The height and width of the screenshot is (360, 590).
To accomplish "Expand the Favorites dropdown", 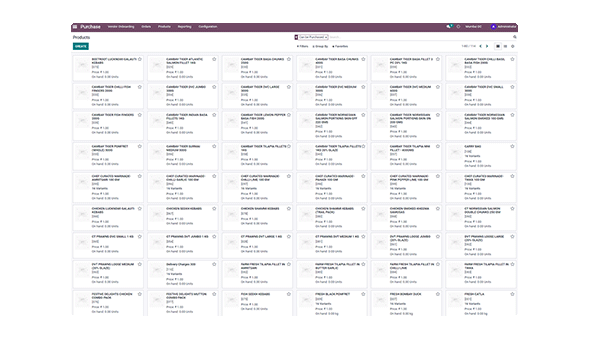I will point(340,46).
